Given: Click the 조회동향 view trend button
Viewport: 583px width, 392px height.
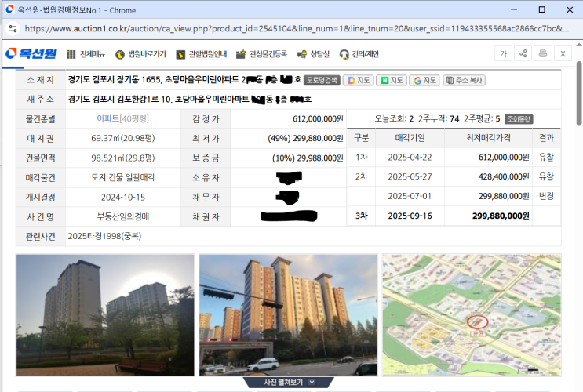Looking at the screenshot, I should click(x=519, y=118).
